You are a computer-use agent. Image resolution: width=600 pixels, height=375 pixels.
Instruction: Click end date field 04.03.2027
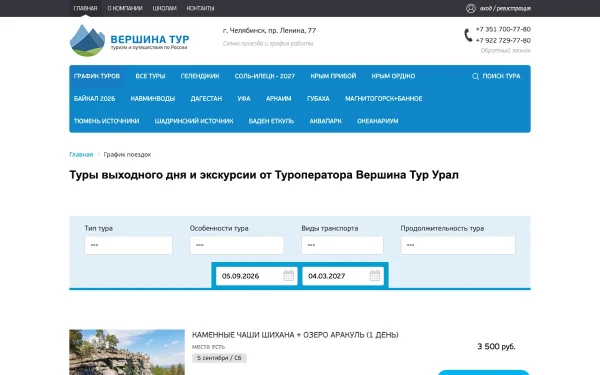tap(343, 276)
